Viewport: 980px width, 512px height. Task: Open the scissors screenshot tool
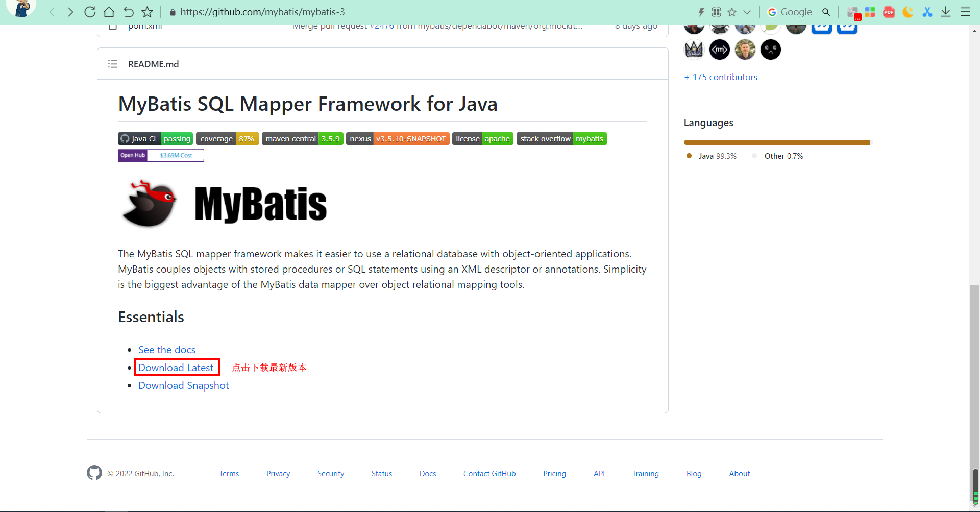[x=927, y=12]
